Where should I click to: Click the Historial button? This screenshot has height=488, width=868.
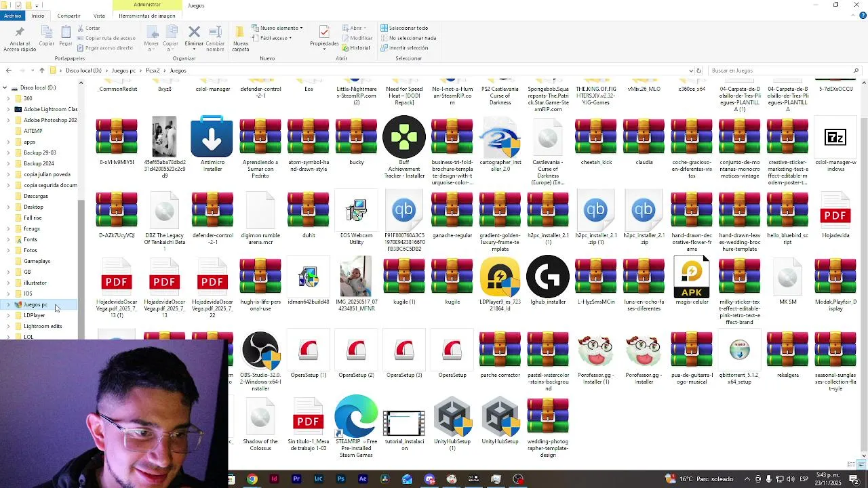pyautogui.click(x=356, y=48)
